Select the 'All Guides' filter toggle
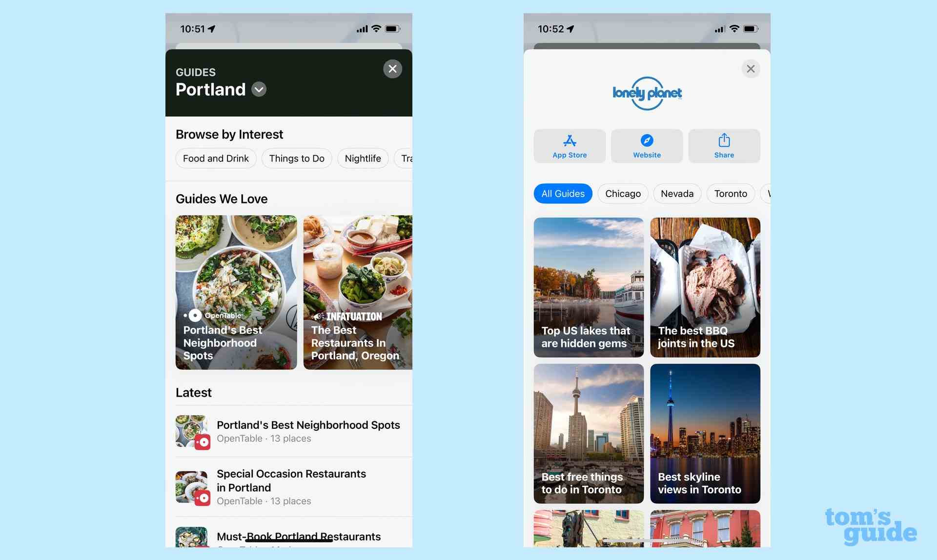 [x=563, y=193]
